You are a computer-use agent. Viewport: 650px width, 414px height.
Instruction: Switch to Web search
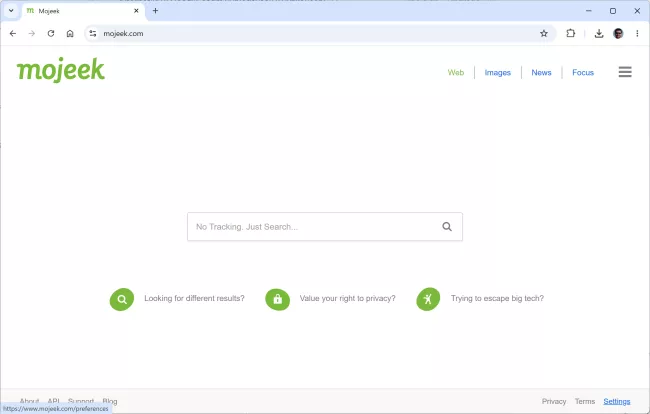[456, 73]
